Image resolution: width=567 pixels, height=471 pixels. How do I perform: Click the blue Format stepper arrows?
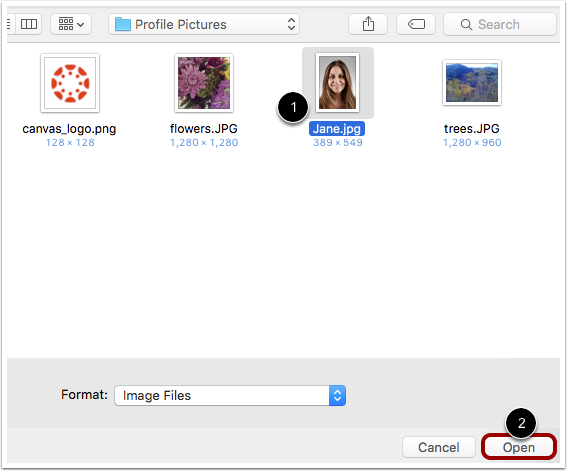(x=337, y=395)
